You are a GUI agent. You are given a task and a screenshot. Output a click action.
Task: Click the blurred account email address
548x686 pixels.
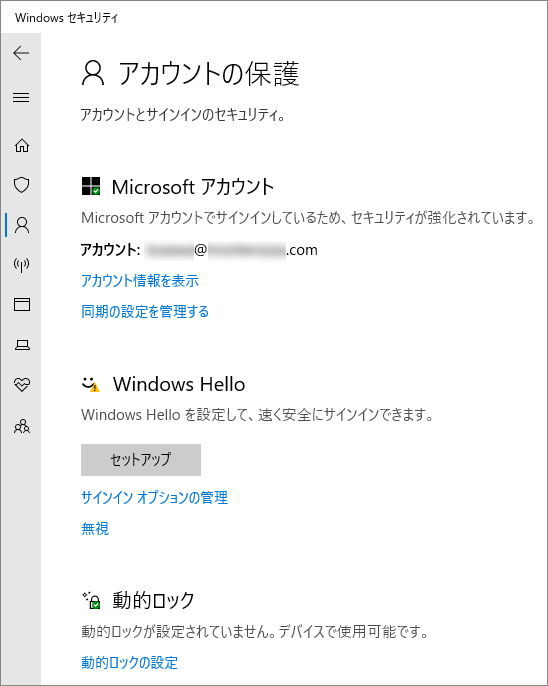[231, 250]
